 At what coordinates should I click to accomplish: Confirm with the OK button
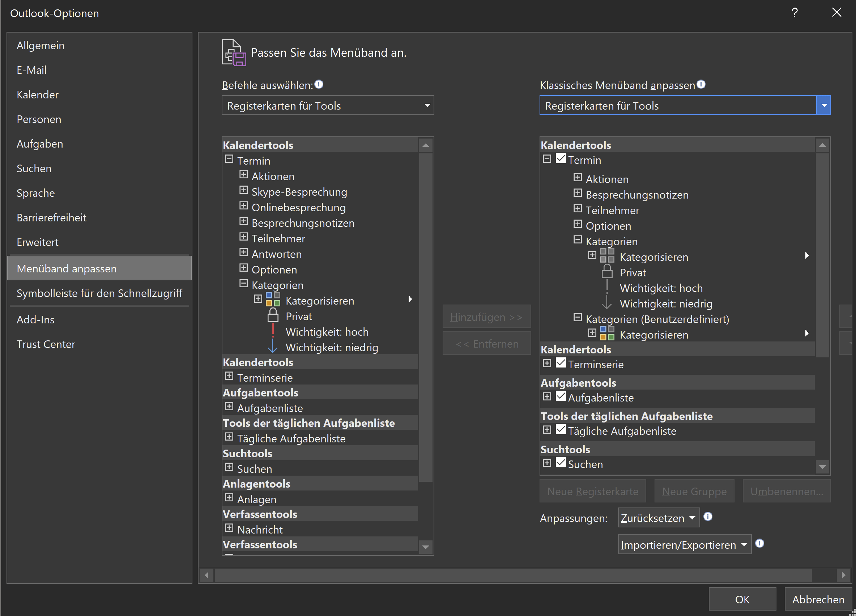[x=742, y=599]
